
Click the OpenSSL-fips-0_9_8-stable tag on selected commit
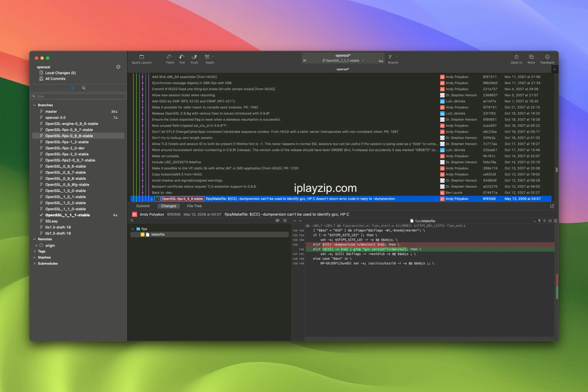click(x=182, y=198)
